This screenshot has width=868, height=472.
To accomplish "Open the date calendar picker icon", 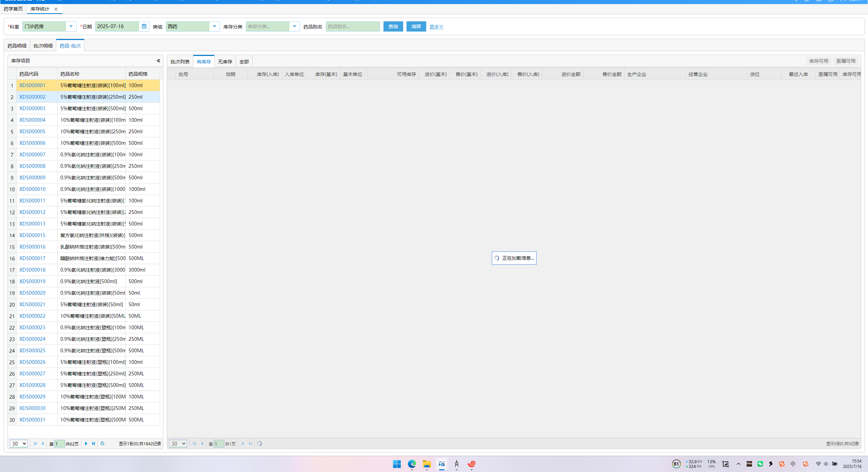I will pyautogui.click(x=144, y=26).
